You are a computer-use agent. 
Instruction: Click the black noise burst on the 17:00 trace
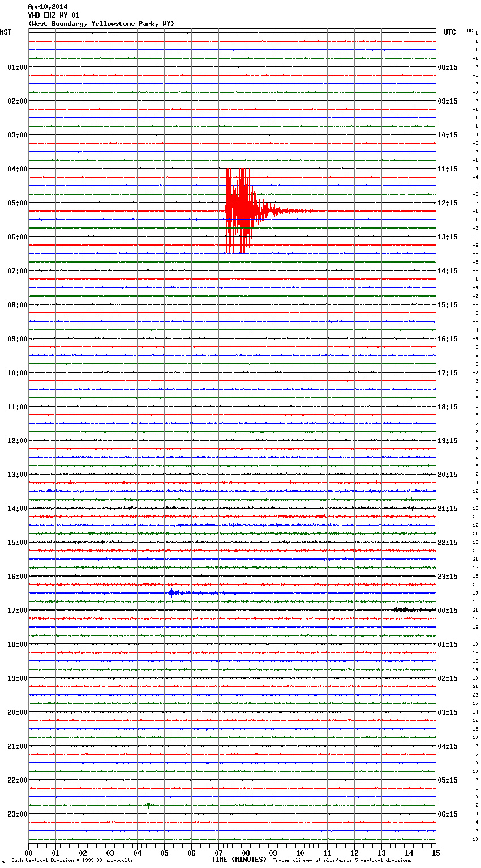click(414, 610)
